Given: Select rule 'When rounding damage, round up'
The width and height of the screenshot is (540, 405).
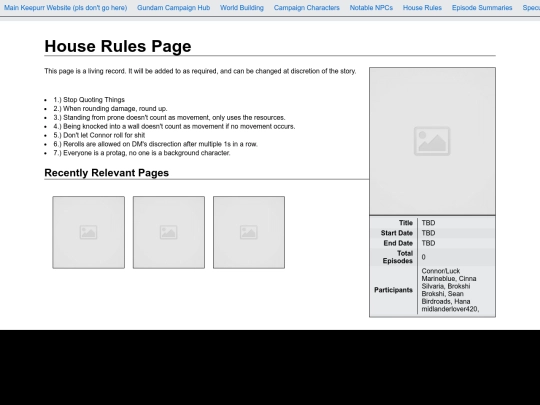Looking at the screenshot, I should point(110,108).
